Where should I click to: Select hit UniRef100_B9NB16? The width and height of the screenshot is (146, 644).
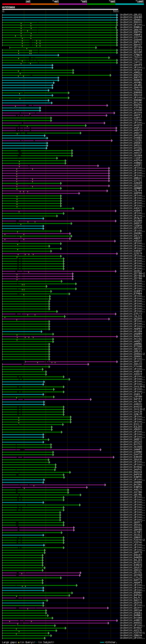[x=131, y=27]
